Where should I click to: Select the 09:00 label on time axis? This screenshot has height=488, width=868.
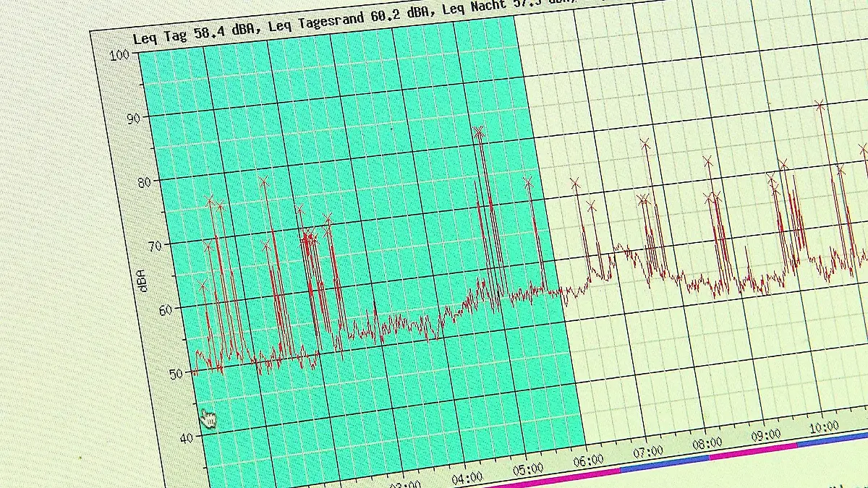[x=765, y=435]
